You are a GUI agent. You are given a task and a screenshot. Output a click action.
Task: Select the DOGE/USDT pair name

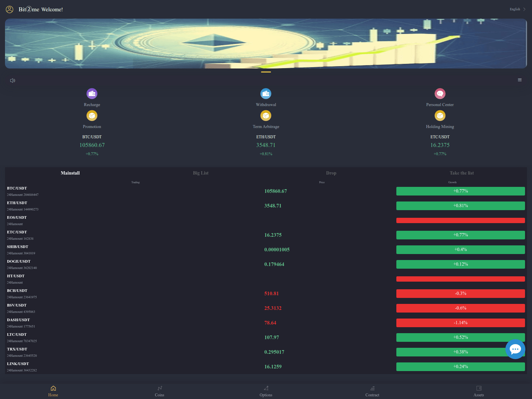pos(19,261)
